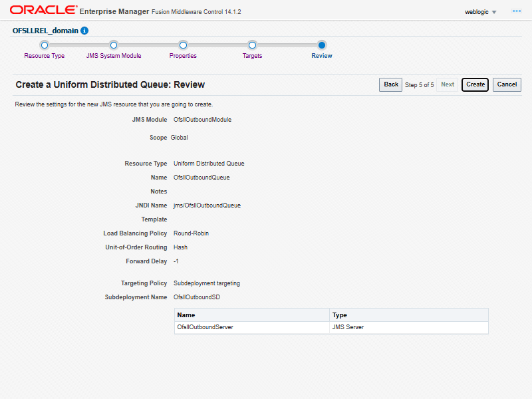Screen dimensions: 532x399
Task: Go to the Resource Type step label
Action: tap(45, 56)
